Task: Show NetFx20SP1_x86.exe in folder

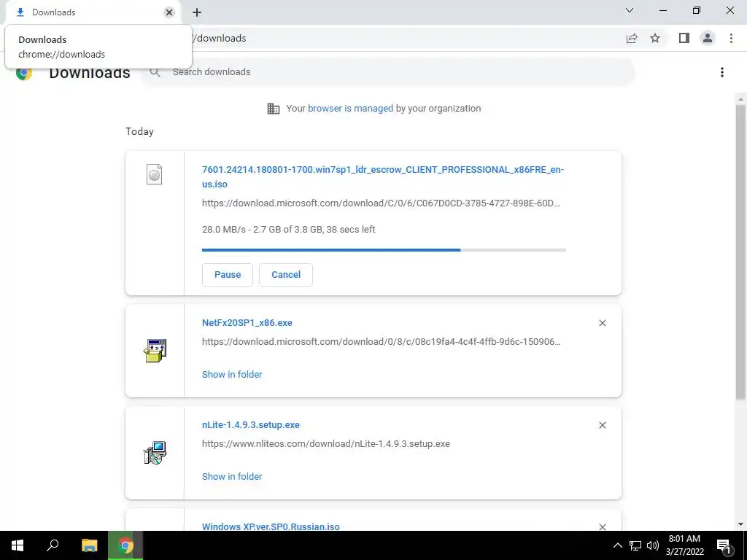Action: point(232,375)
